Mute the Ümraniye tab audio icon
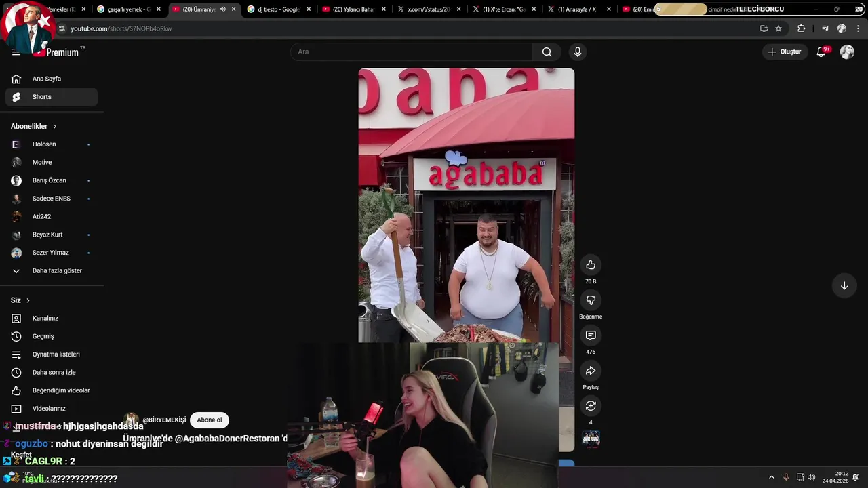Screen dimensions: 868x488 pyautogui.click(x=222, y=9)
